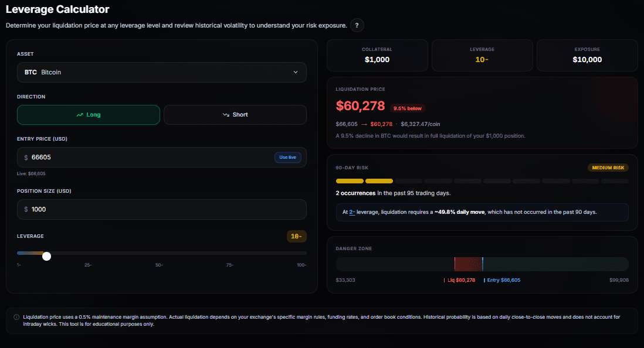Viewport: 644px width, 348px height.
Task: Click the dollar sign icon in the entry price field
Action: click(26, 158)
